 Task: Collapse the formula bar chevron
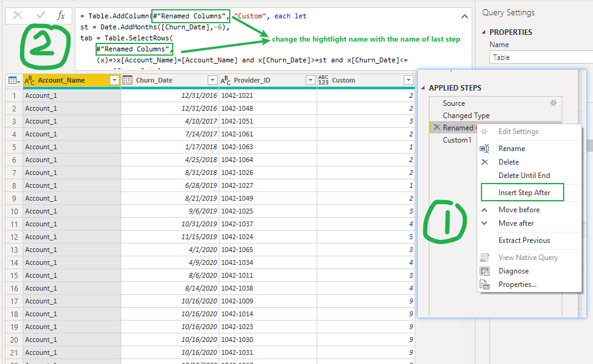(x=464, y=17)
